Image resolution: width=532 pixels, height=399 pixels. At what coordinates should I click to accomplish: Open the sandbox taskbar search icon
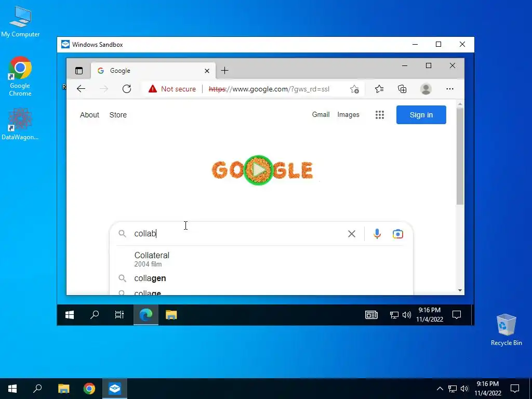click(x=95, y=315)
